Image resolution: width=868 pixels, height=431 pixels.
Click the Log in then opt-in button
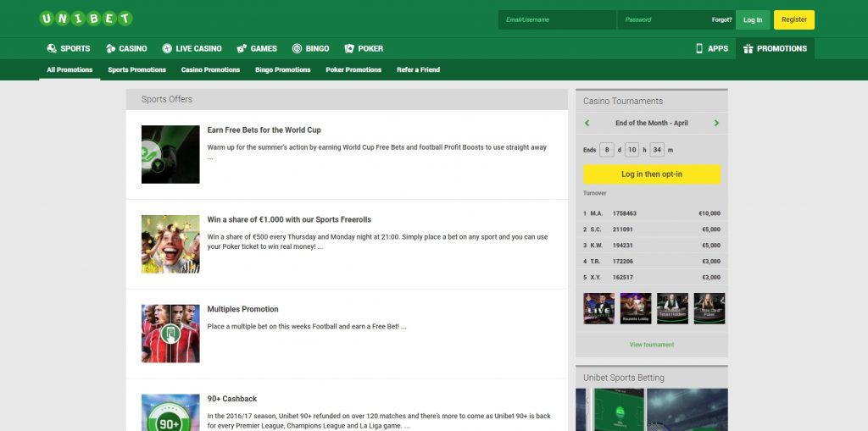tap(652, 174)
